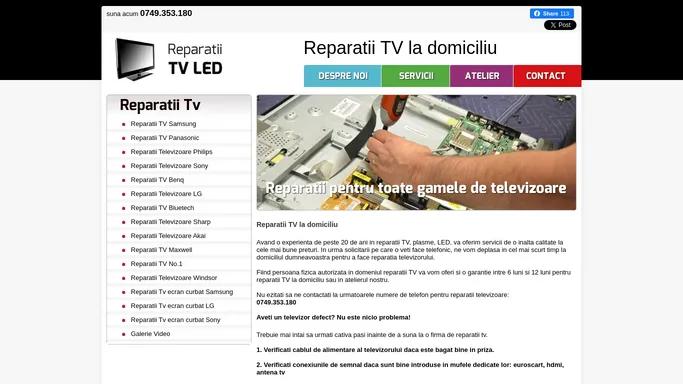Click bold phone number 0749.353.180 in article

(x=276, y=302)
